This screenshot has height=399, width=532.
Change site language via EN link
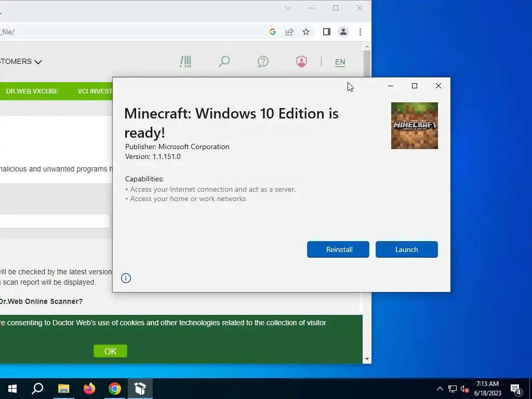coord(340,62)
